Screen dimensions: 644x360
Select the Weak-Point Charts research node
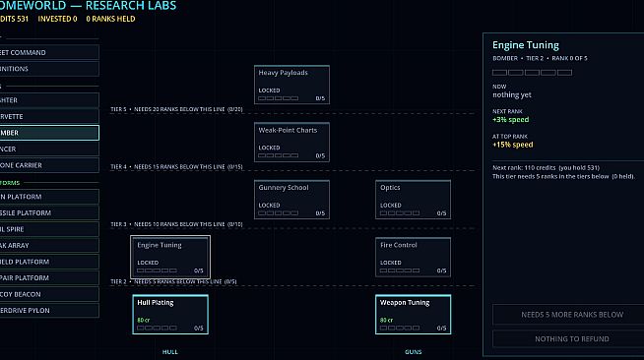(291, 142)
